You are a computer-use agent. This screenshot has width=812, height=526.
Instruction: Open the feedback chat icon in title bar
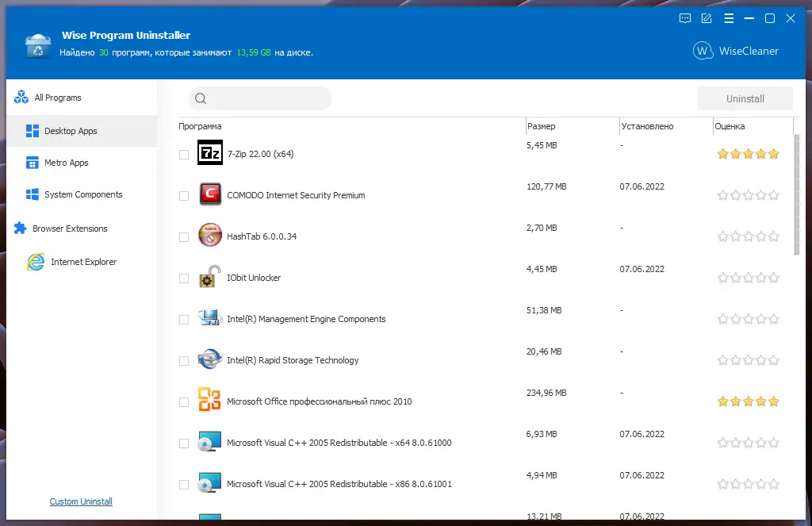pyautogui.click(x=684, y=19)
